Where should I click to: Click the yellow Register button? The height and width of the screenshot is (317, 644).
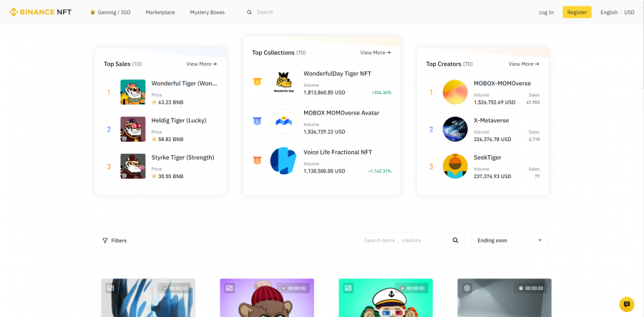coord(577,12)
